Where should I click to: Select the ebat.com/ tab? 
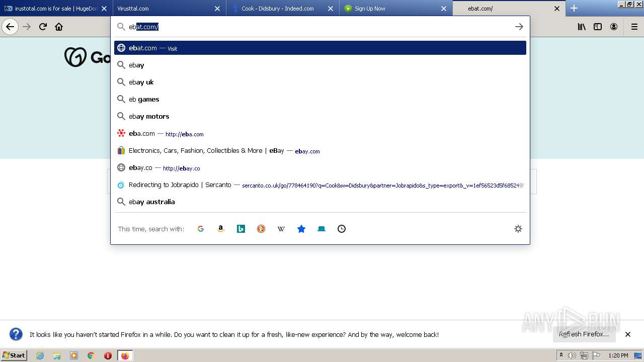click(508, 9)
